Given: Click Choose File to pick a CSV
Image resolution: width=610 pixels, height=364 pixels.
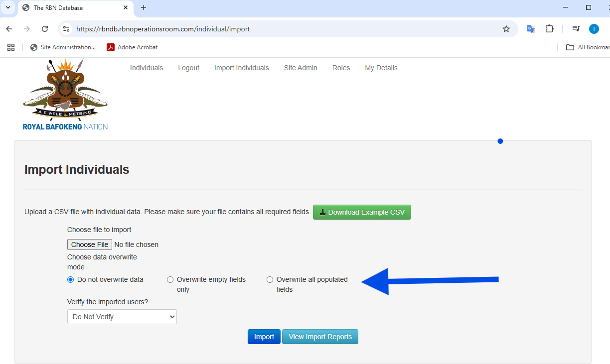Looking at the screenshot, I should pos(90,244).
